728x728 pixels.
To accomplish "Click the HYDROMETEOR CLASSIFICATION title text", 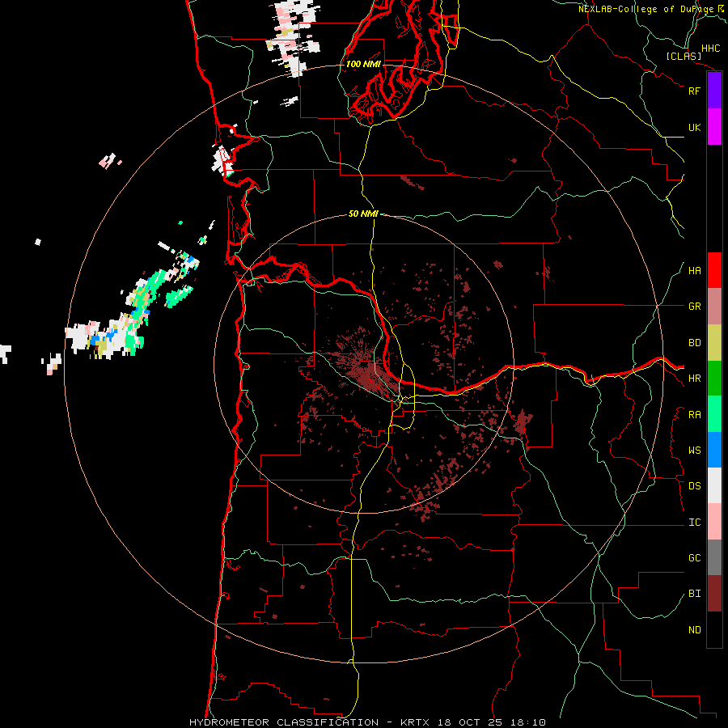I will click(284, 722).
